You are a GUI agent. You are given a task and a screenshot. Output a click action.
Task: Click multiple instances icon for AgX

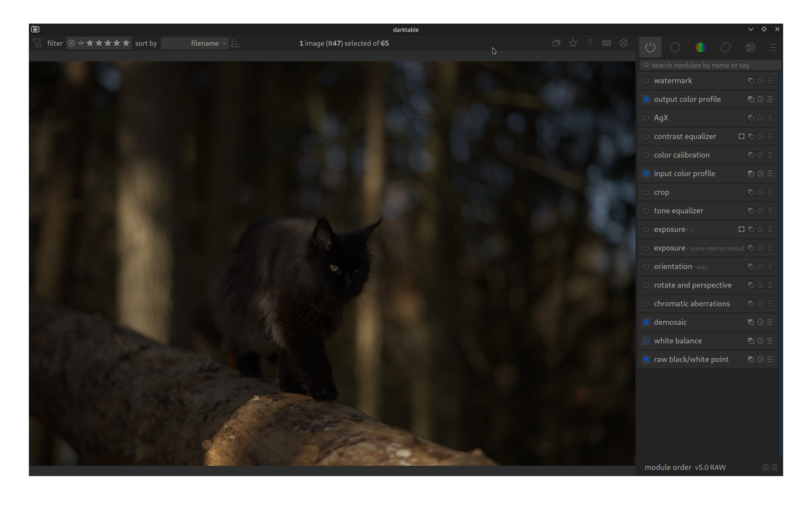click(751, 118)
